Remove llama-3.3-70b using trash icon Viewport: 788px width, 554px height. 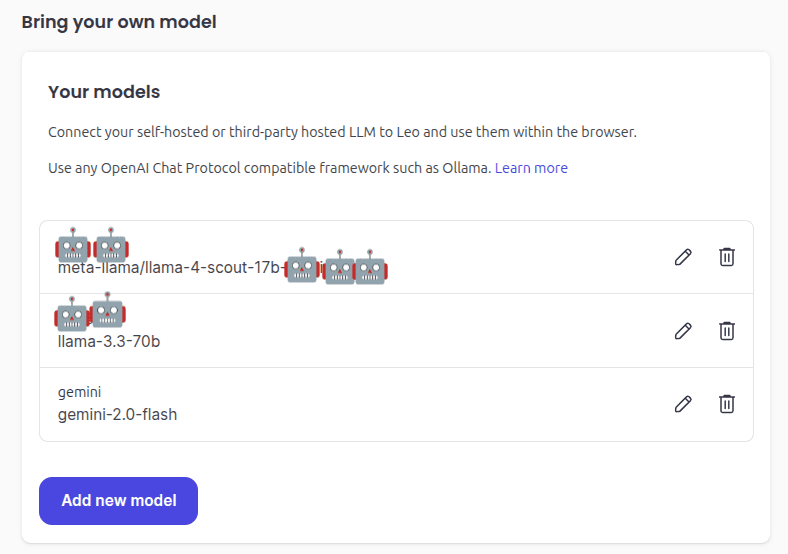727,330
